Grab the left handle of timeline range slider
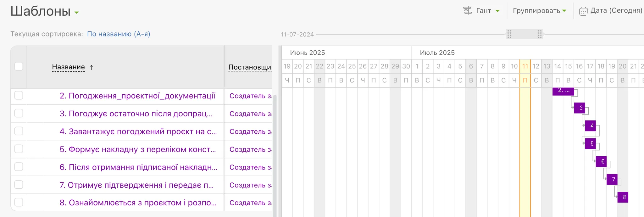Image resolution: width=644 pixels, height=217 pixels. 509,34
